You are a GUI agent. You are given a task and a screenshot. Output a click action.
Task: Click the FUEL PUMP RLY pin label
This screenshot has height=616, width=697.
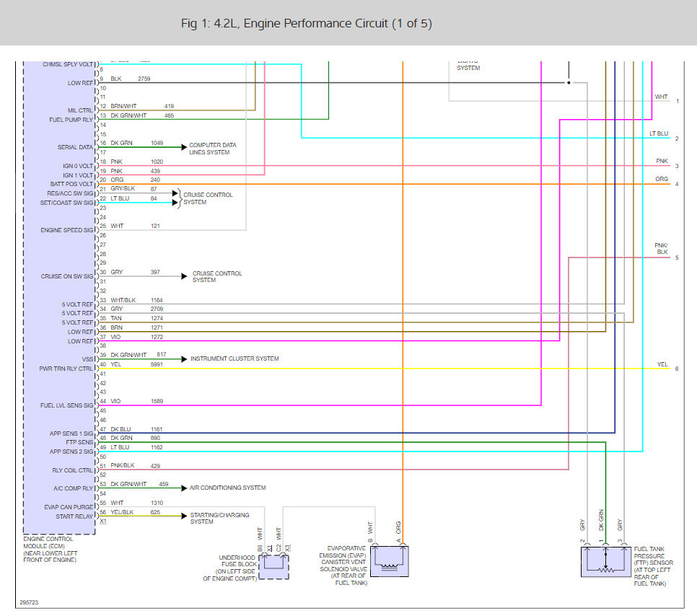[71, 120]
